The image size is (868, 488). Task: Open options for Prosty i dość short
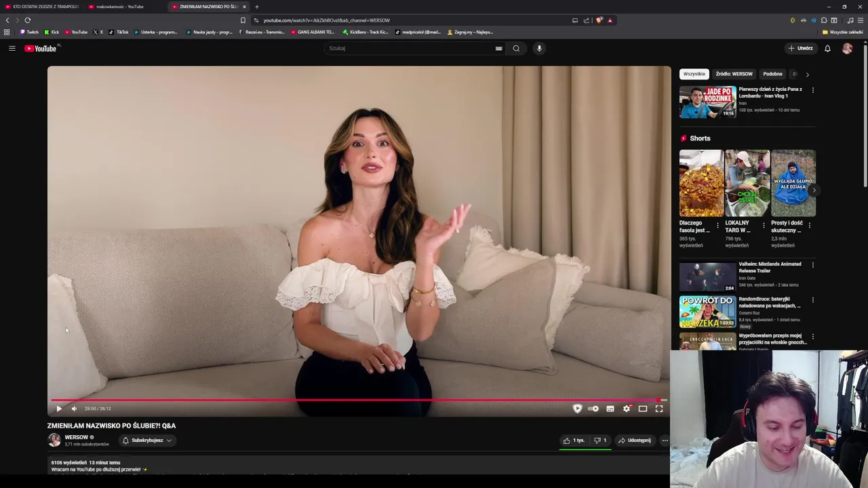pyautogui.click(x=809, y=225)
